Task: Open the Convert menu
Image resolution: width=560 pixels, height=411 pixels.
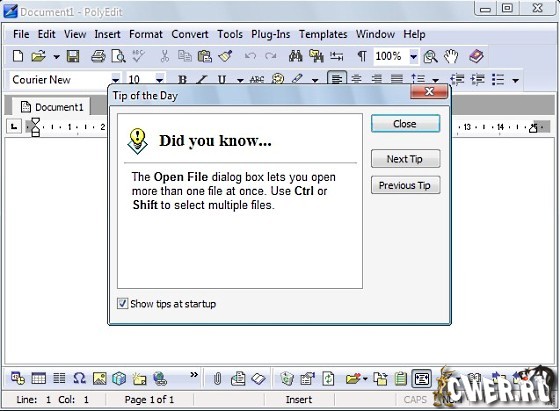Action: (x=190, y=34)
